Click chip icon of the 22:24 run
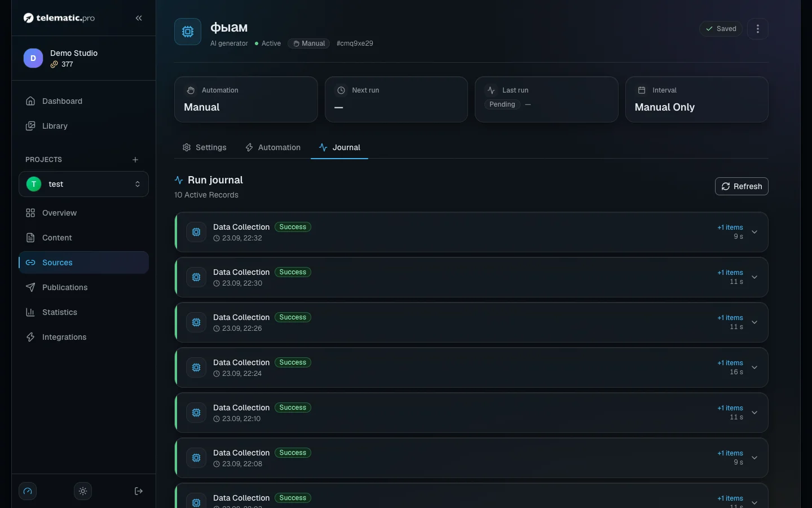Image resolution: width=812 pixels, height=508 pixels. click(196, 367)
